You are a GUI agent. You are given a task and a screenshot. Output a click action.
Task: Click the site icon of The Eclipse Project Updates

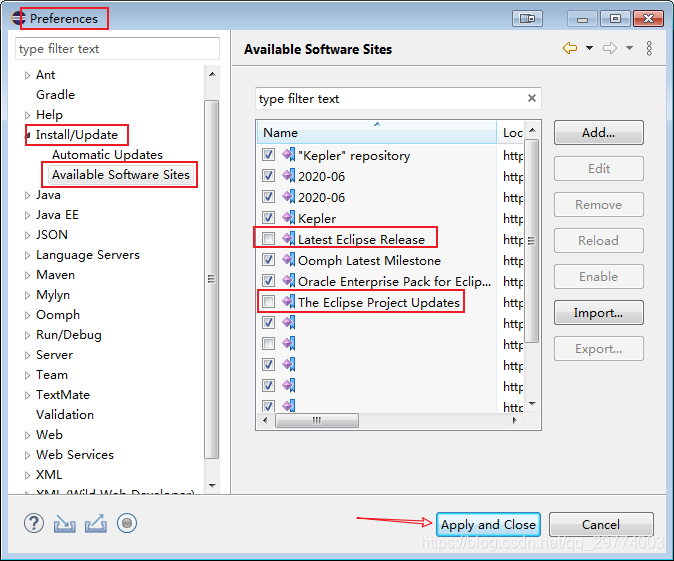[x=289, y=301]
